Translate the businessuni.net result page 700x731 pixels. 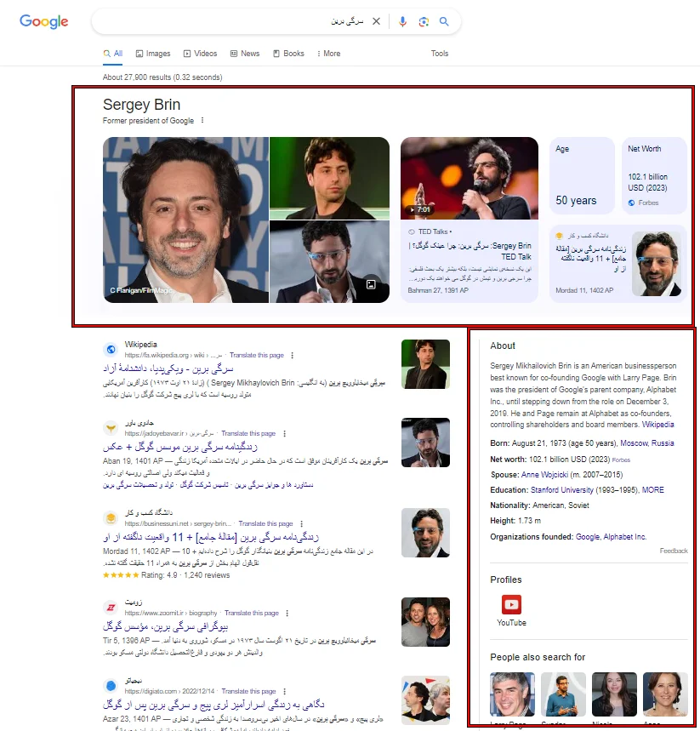pos(265,523)
